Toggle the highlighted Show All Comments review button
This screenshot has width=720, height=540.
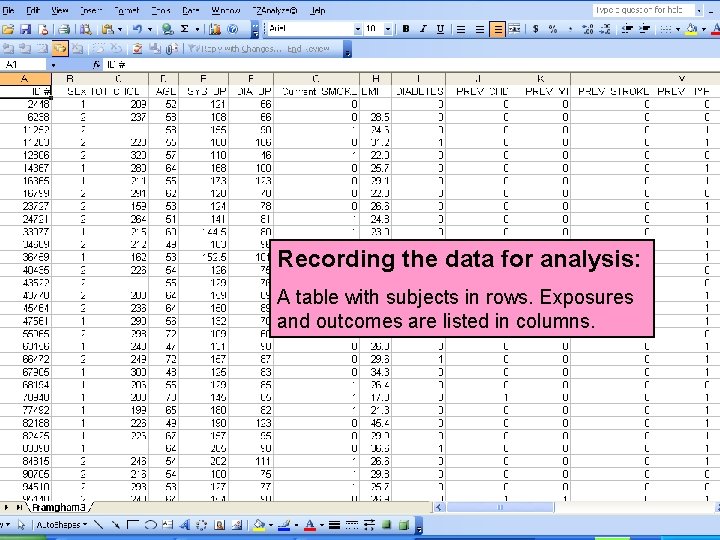60,48
